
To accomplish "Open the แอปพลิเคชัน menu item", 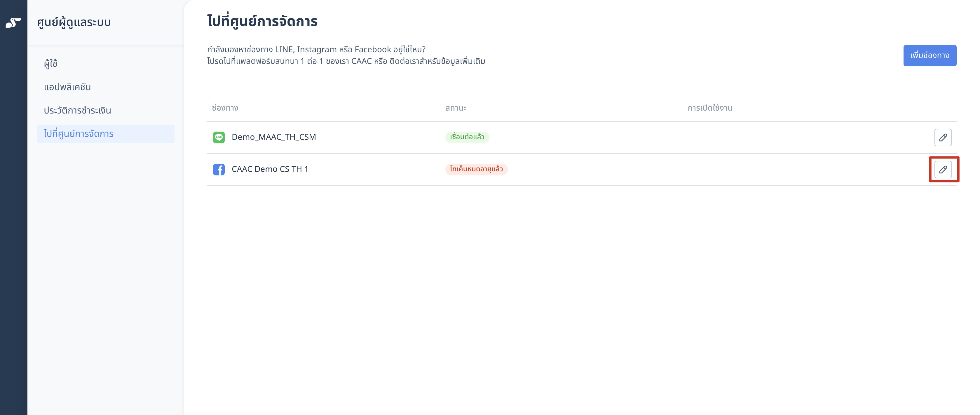I will (67, 87).
